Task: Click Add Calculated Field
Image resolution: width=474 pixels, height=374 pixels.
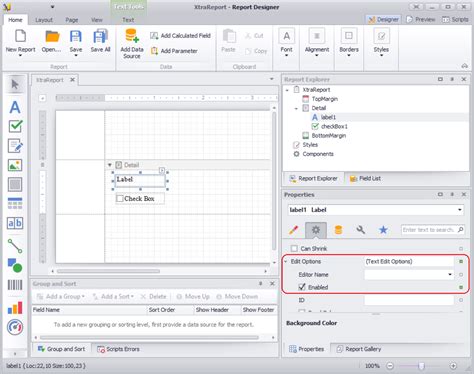Action: [180, 36]
